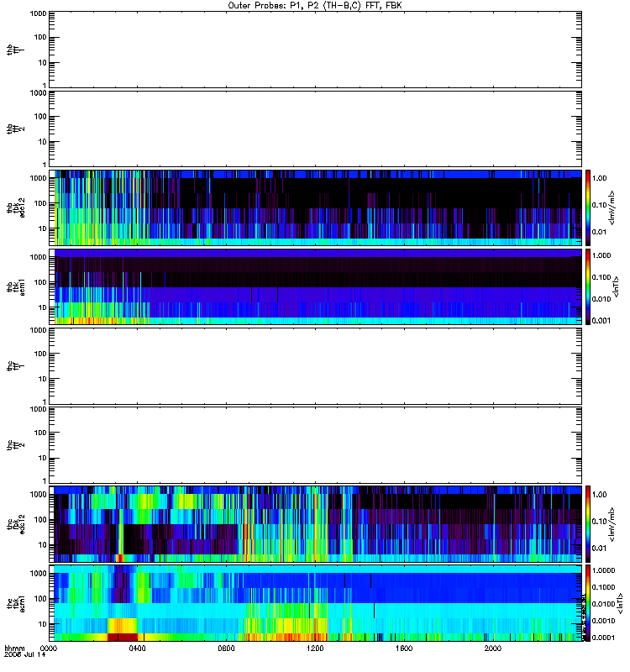Select the thb fbk edc12 color bar
The width and height of the screenshot is (630, 672).
click(x=588, y=207)
